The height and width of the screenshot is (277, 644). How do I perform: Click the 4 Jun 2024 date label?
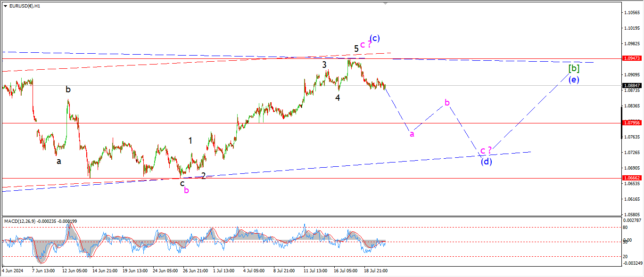(x=13, y=271)
